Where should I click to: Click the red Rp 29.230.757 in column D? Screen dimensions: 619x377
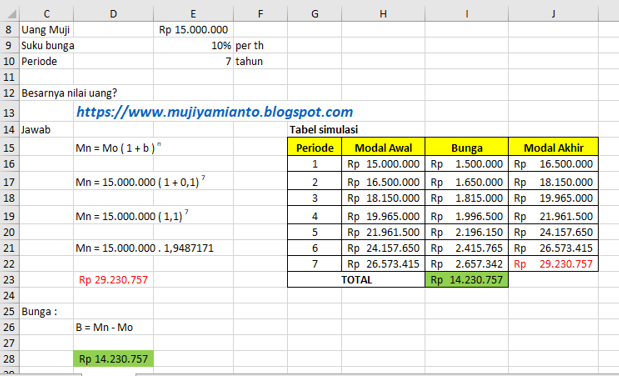pos(113,280)
